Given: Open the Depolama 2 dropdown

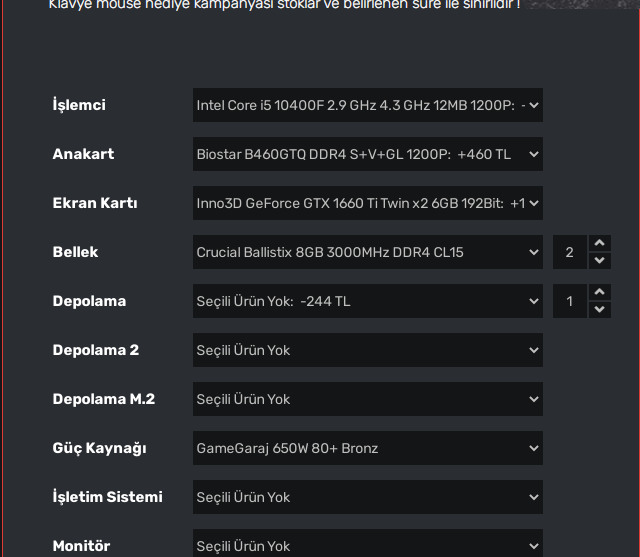Looking at the screenshot, I should 368,350.
